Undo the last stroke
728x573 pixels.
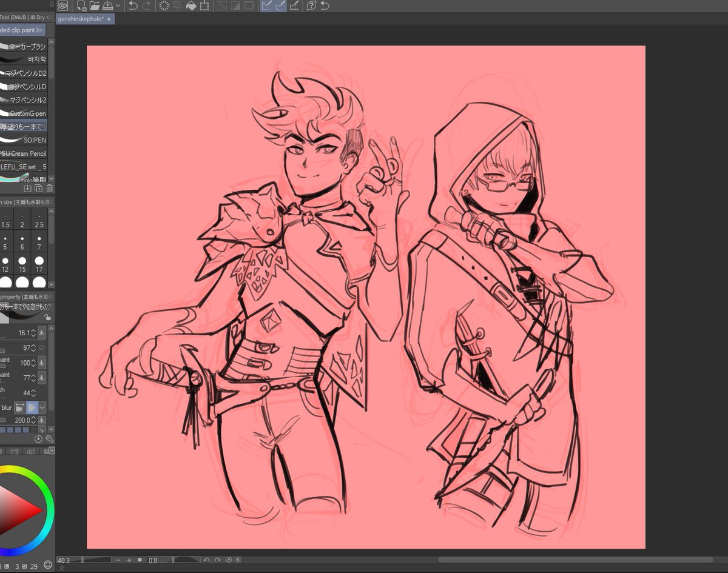[x=133, y=5]
